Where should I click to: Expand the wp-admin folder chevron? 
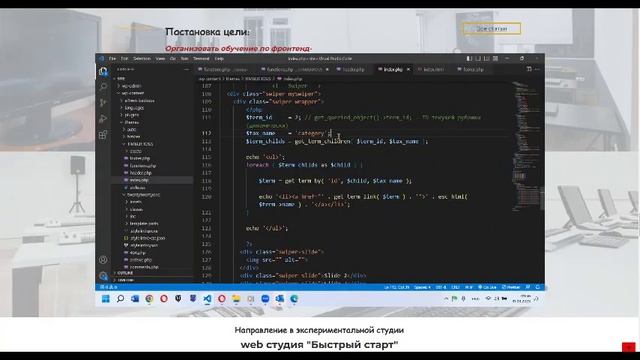119,86
